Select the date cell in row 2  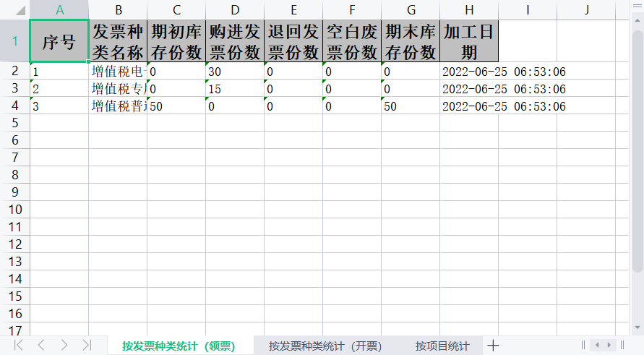click(x=469, y=71)
